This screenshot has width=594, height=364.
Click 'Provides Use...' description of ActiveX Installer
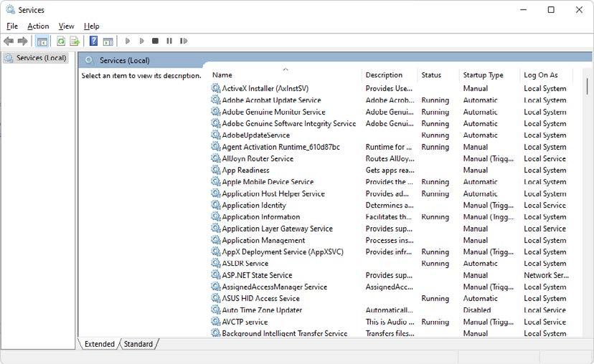(x=389, y=88)
